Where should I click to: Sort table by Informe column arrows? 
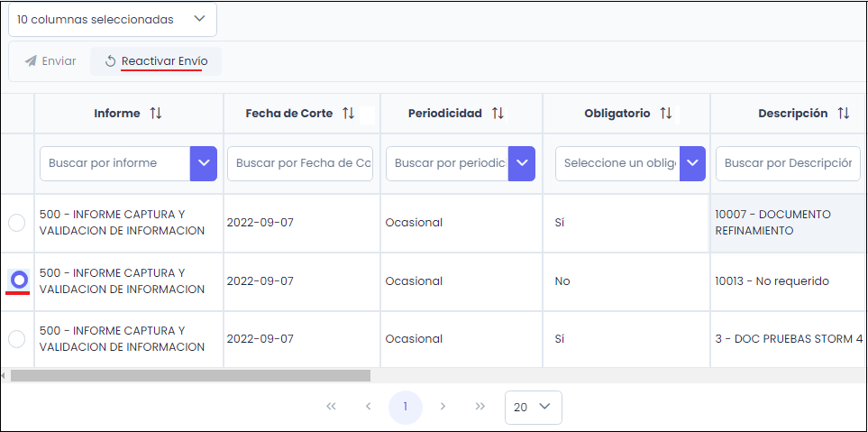156,114
